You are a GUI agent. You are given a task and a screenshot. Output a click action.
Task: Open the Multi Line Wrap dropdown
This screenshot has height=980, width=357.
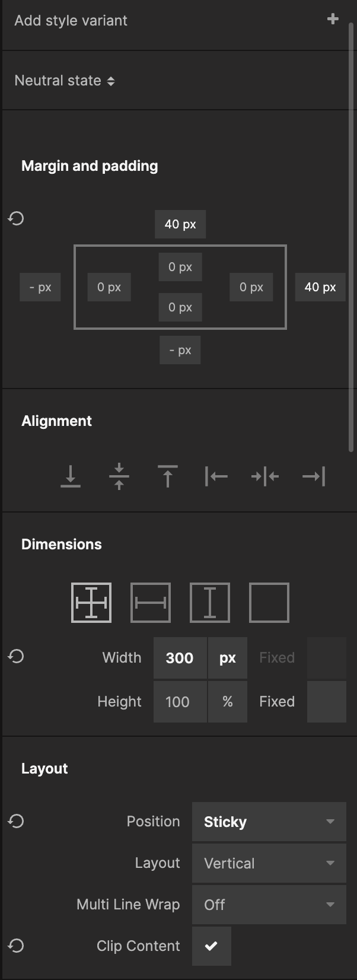pos(269,905)
